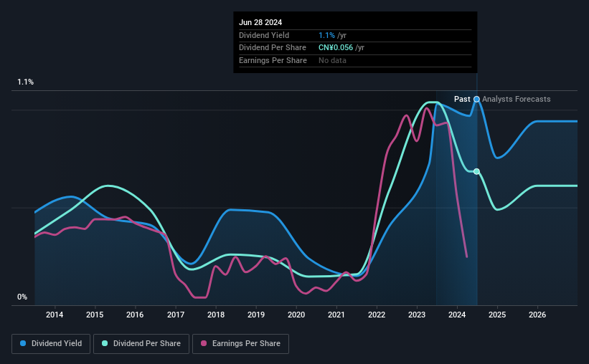Viewport: 589px width, 364px height.
Task: Click the blue Dividend Yield marker near Past
Action: [476, 99]
